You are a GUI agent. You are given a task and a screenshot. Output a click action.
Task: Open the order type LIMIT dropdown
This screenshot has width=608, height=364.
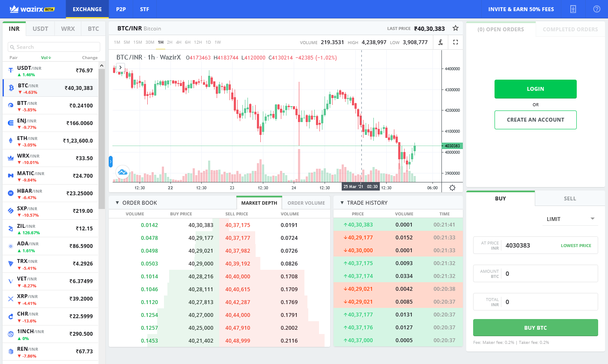tap(570, 219)
